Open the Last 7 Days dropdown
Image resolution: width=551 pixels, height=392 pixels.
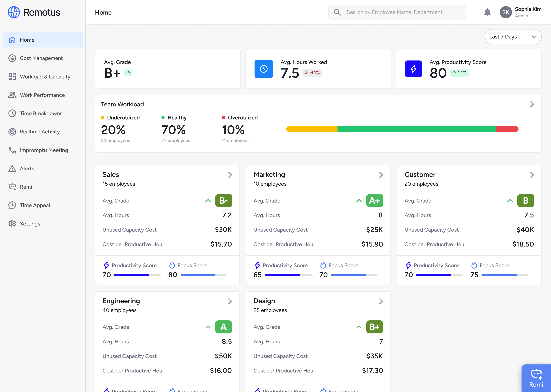513,37
